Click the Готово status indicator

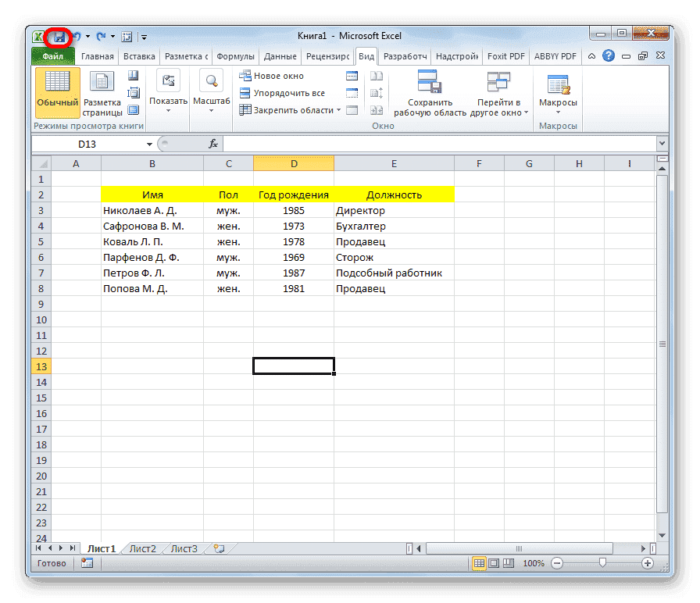click(52, 562)
